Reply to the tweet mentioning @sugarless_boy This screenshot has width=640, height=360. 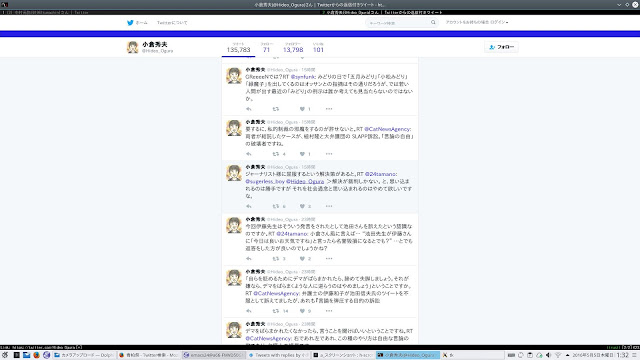tap(249, 206)
